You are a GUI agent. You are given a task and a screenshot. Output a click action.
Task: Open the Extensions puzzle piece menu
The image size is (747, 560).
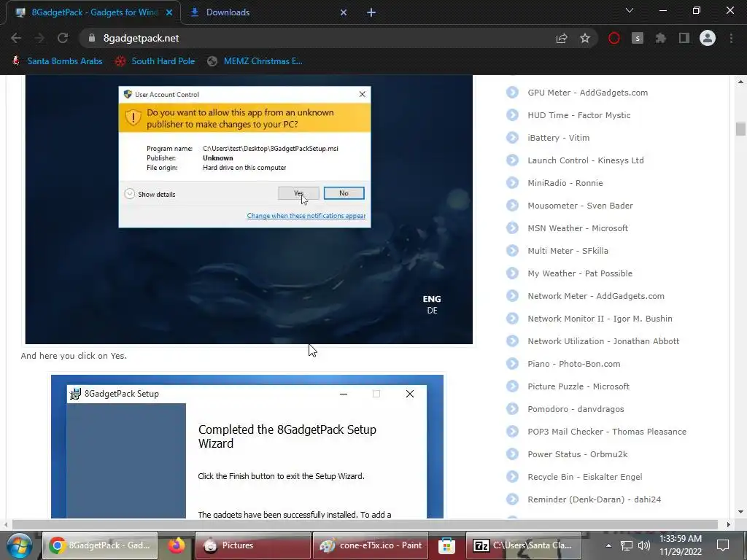(661, 38)
